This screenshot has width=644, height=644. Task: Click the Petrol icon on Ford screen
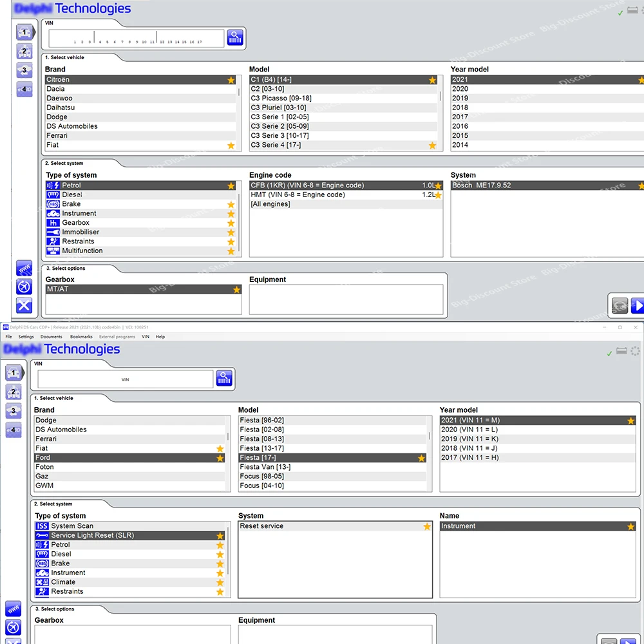click(42, 545)
